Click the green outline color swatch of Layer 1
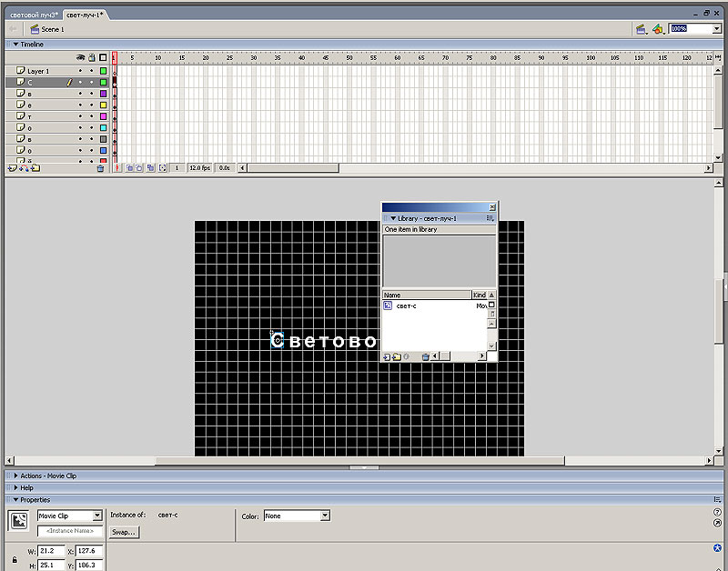 [103, 71]
